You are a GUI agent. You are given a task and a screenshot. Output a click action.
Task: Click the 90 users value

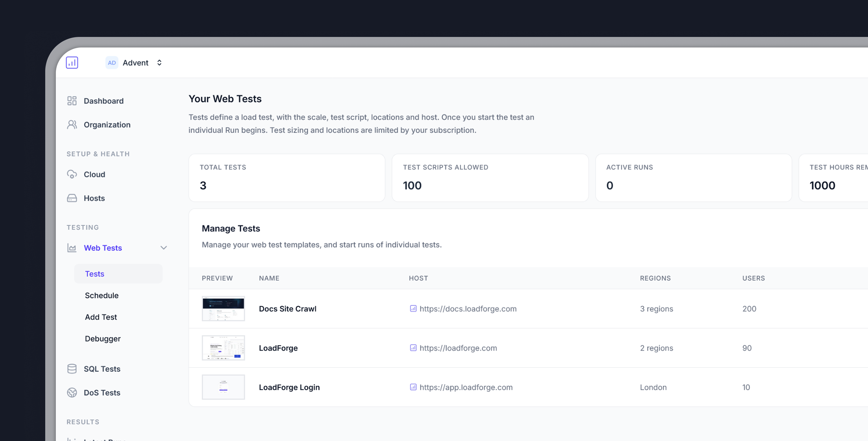pyautogui.click(x=747, y=348)
